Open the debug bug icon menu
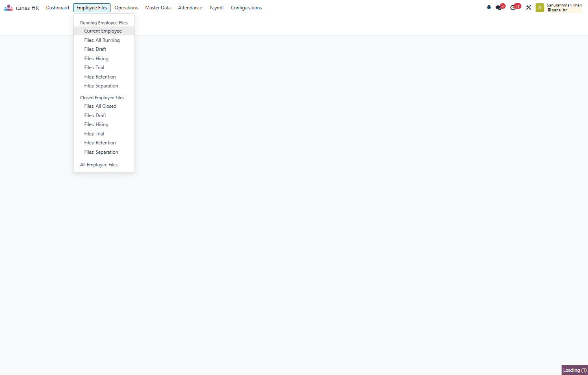Screen dimensions: 588x375 (x=489, y=7)
